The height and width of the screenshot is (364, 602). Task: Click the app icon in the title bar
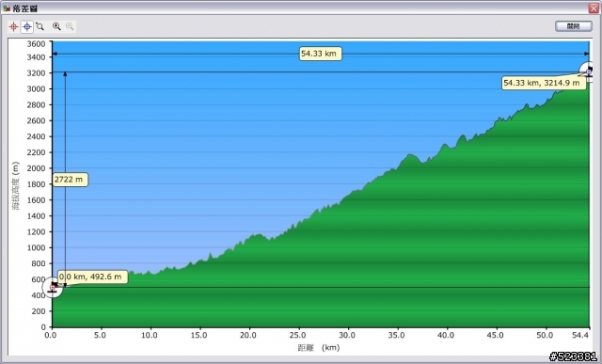pyautogui.click(x=7, y=8)
